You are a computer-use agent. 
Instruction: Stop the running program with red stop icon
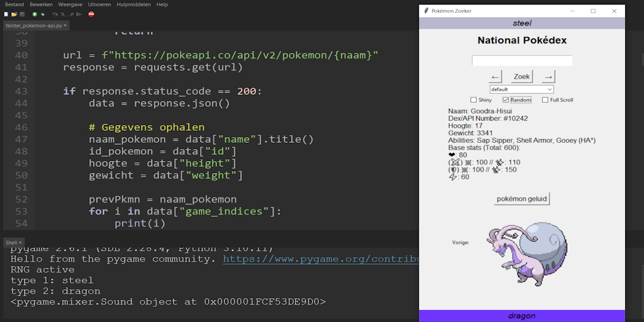click(x=91, y=14)
